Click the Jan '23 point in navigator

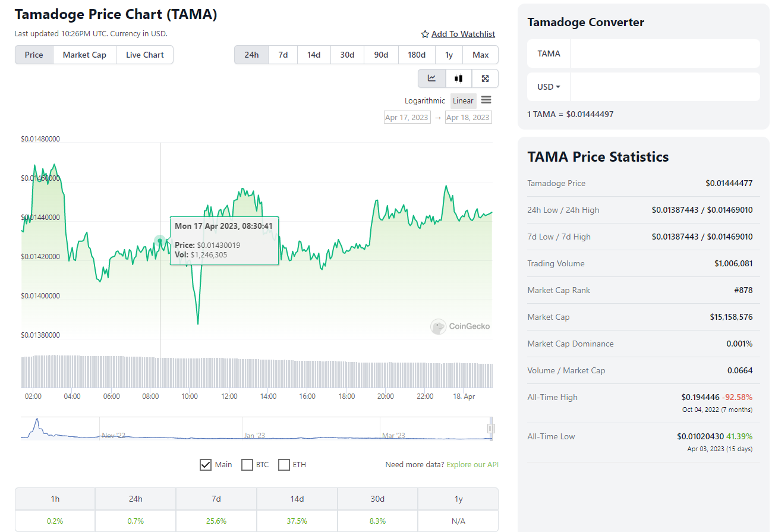click(x=254, y=436)
